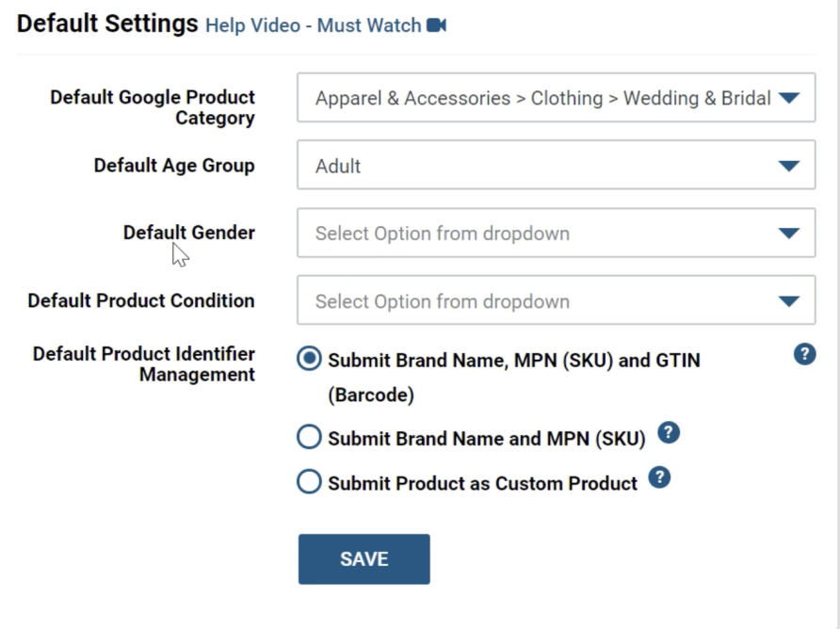Click the Default Settings heading
840x629 pixels.
click(107, 24)
